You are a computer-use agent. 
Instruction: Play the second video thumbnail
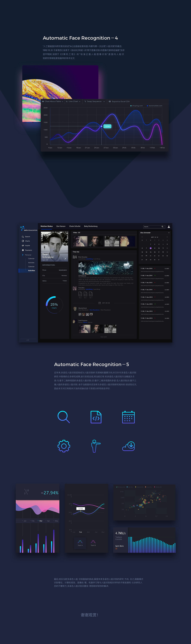click(96, 241)
